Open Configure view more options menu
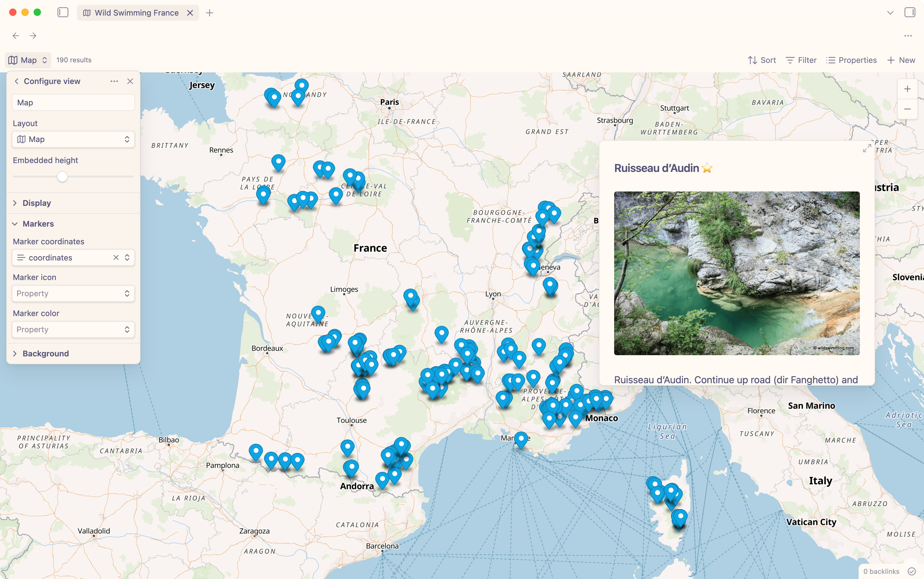 [114, 81]
